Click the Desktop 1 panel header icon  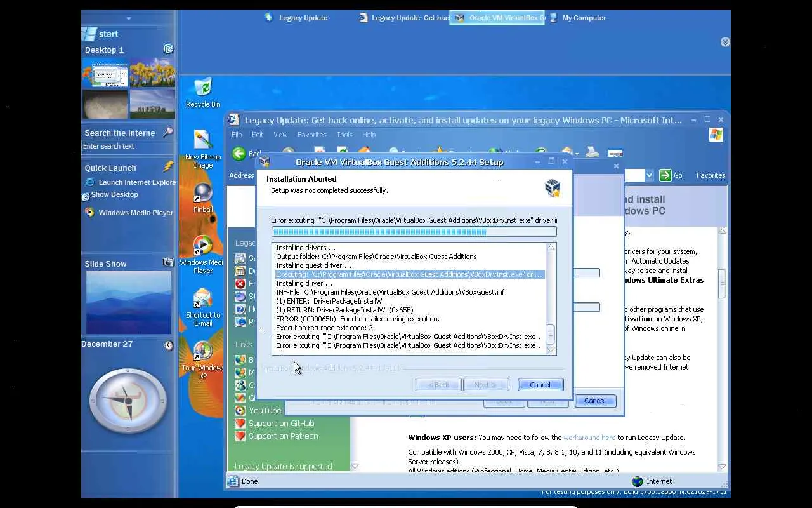coord(168,49)
